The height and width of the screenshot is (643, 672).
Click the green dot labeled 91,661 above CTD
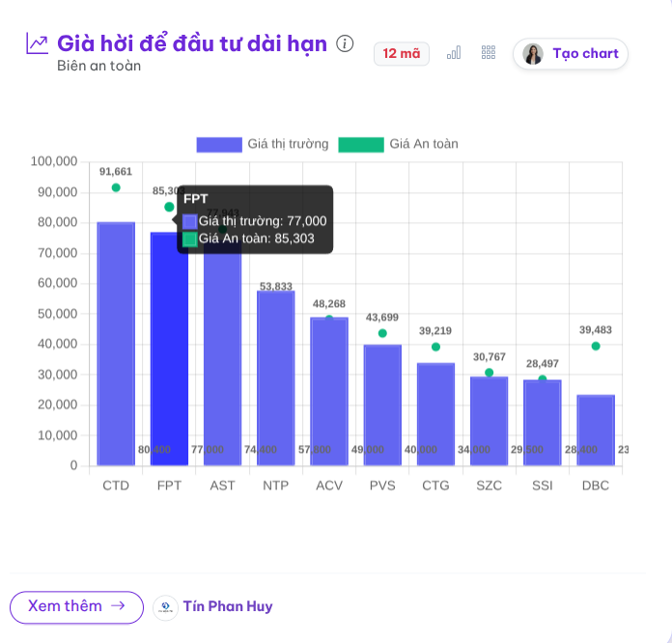116,187
